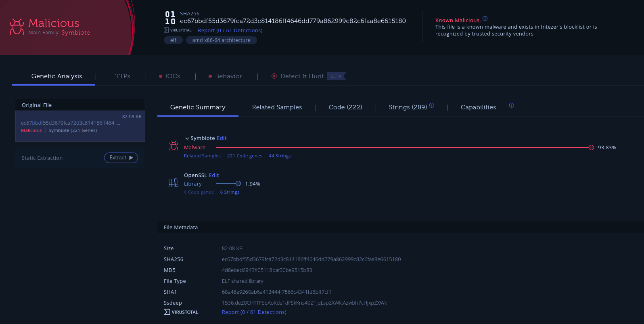Click the Extract button for Static Extraction
The image size is (644, 324).
click(121, 158)
